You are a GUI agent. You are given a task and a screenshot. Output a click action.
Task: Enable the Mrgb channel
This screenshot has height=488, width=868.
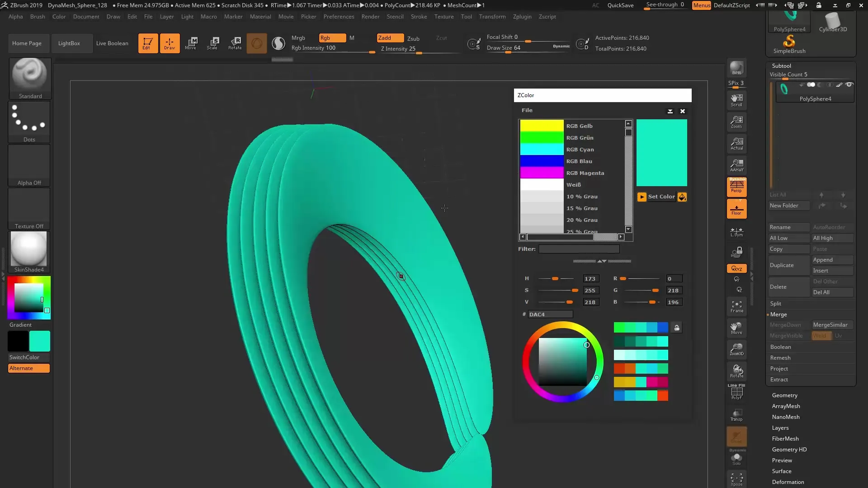coord(298,38)
